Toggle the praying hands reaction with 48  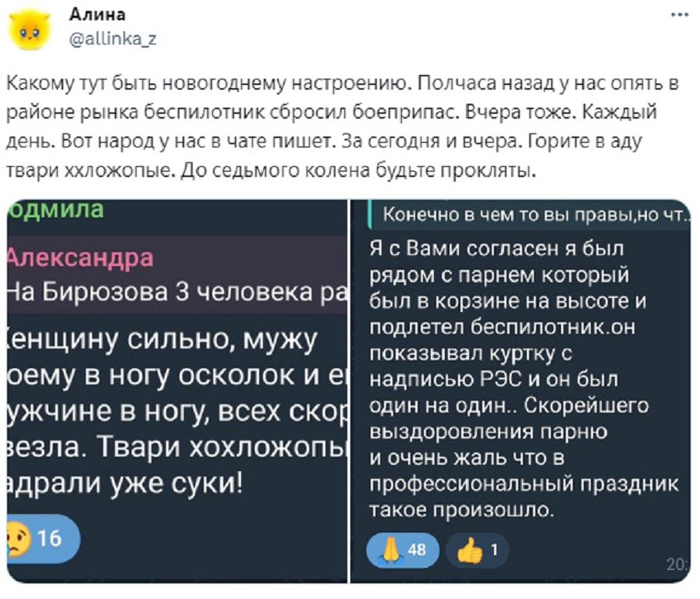click(x=403, y=549)
